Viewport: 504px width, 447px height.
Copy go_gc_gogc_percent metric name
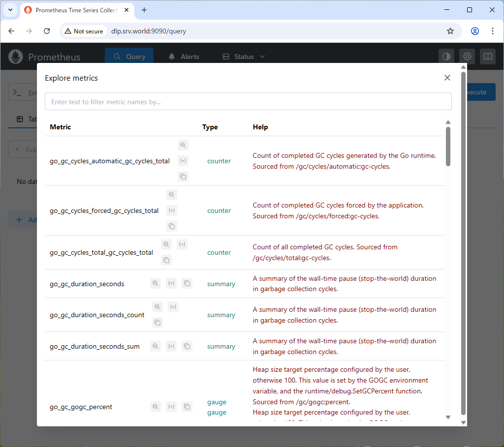[x=187, y=407]
